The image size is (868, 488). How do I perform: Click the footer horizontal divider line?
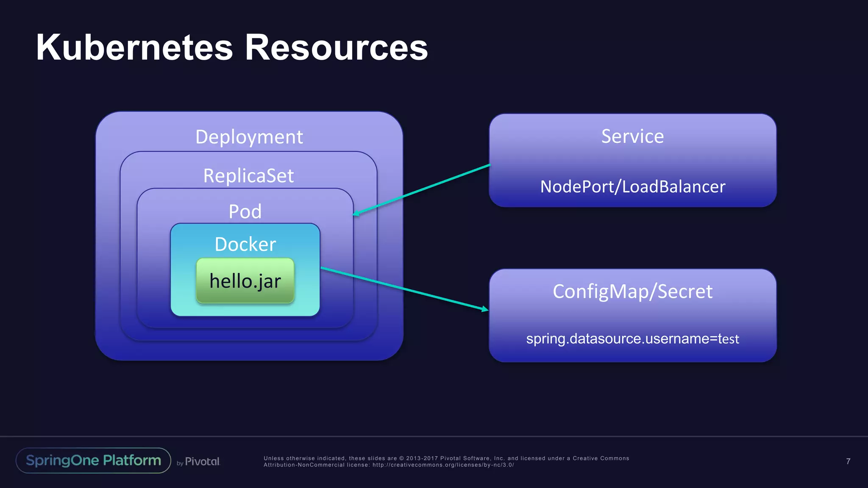(x=434, y=436)
